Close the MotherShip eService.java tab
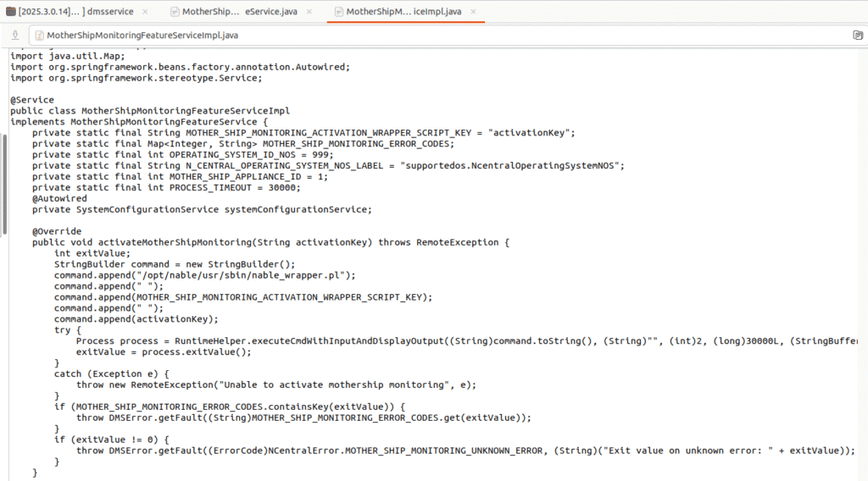868x481 pixels. tap(309, 12)
